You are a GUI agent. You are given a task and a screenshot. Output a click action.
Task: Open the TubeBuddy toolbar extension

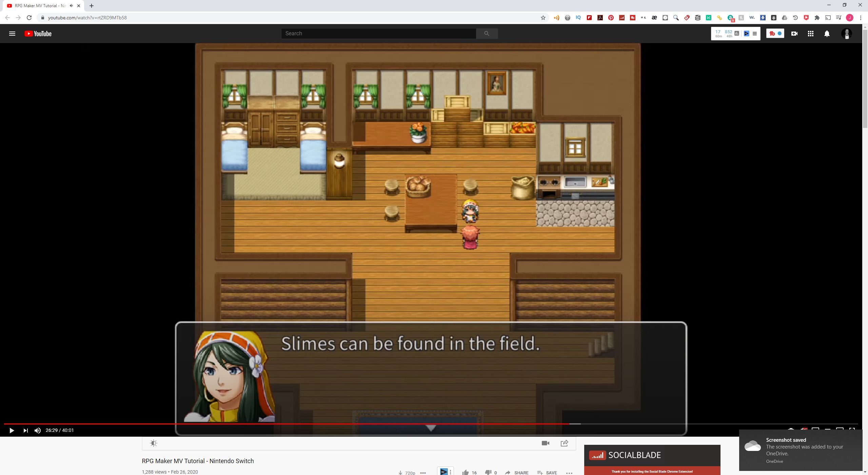click(x=633, y=18)
